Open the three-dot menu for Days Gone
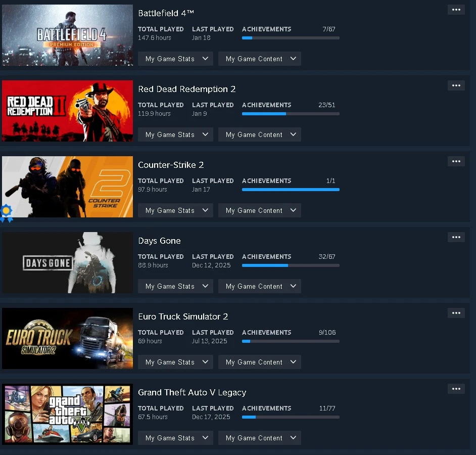This screenshot has height=455, width=476. (x=456, y=237)
